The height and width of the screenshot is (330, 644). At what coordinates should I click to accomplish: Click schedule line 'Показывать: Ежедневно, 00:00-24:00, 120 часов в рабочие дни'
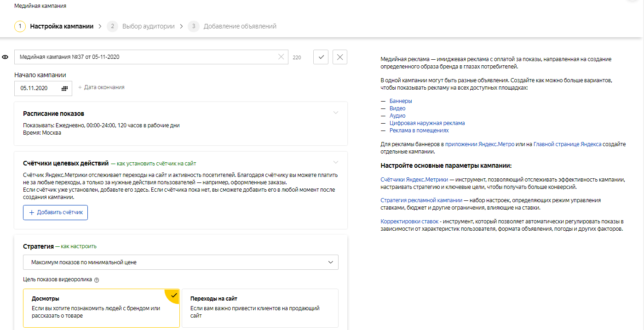coord(101,125)
